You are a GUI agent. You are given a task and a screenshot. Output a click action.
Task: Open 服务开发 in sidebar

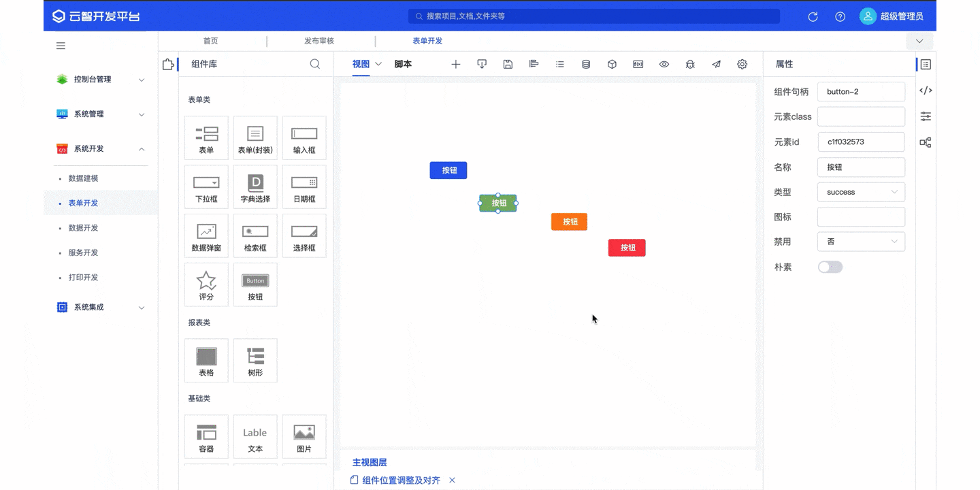83,252
